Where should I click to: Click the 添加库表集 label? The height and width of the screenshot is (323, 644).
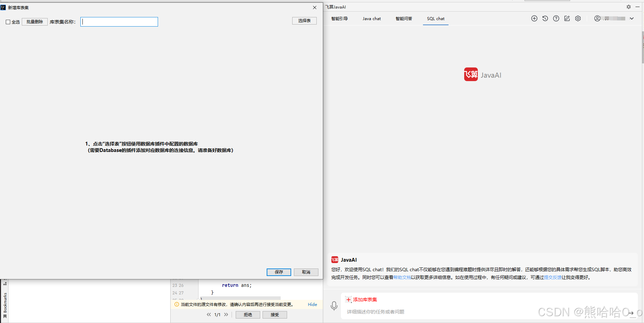click(365, 300)
